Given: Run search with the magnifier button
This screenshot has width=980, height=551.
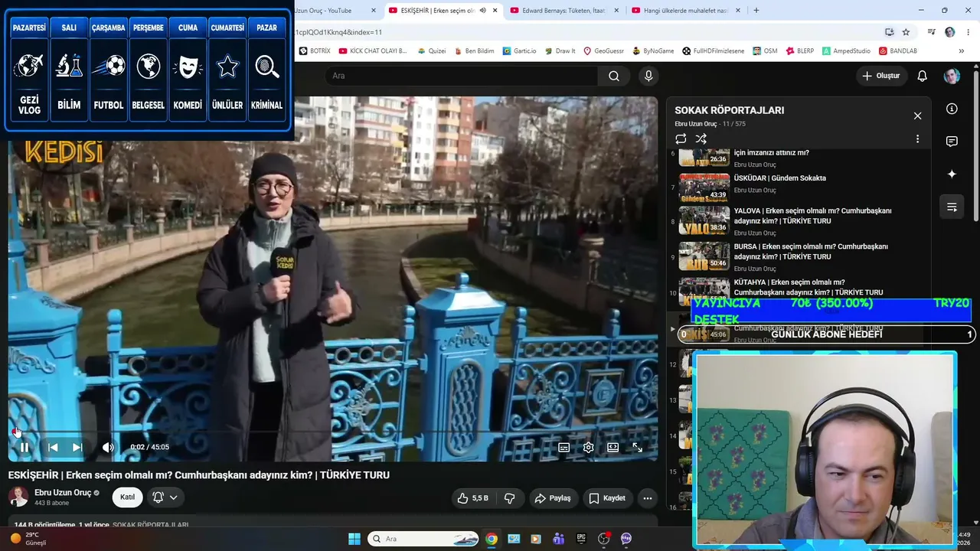Looking at the screenshot, I should pyautogui.click(x=614, y=76).
